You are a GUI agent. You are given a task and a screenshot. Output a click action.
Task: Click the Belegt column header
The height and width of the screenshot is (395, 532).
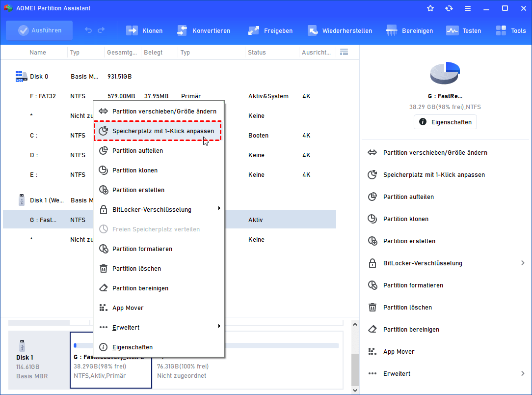click(x=153, y=52)
